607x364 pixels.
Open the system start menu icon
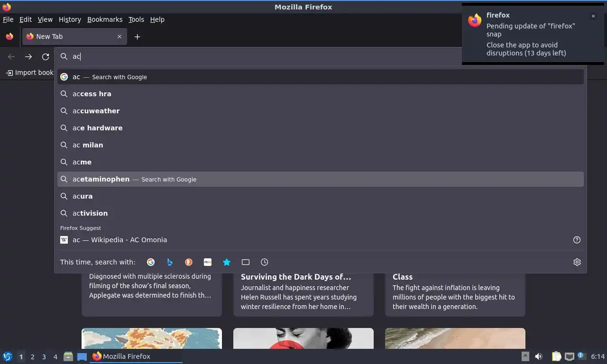pos(8,356)
